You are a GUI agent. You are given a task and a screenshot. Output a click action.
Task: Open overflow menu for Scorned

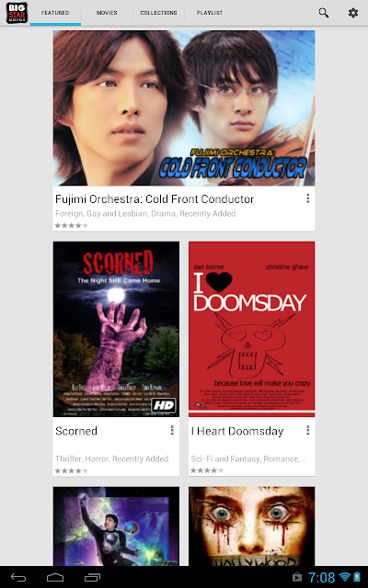[172, 430]
